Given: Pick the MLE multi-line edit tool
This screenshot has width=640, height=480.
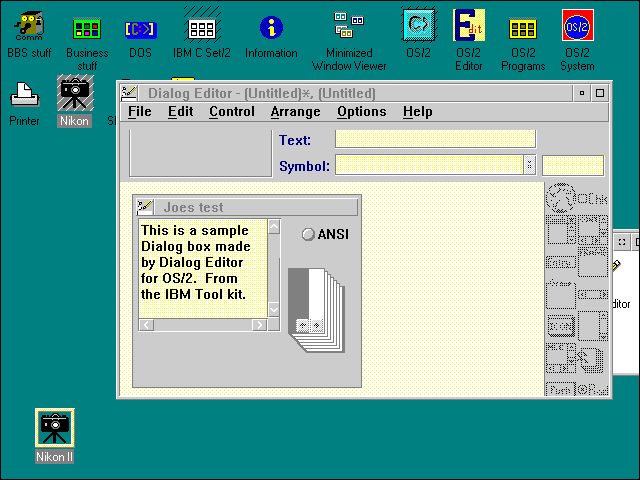Looking at the screenshot, I should 561,358.
